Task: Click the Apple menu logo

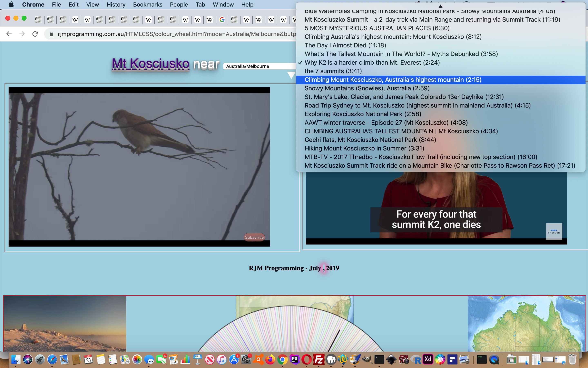Action: 11,4
